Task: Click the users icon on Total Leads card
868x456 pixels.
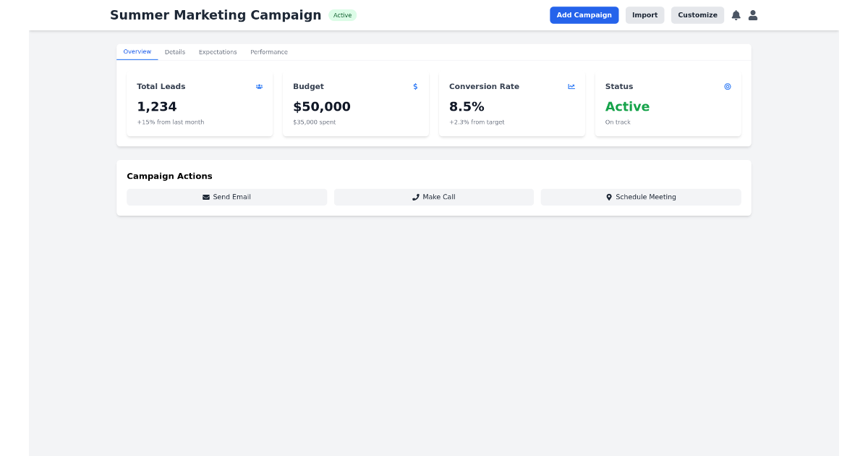Action: pyautogui.click(x=259, y=86)
